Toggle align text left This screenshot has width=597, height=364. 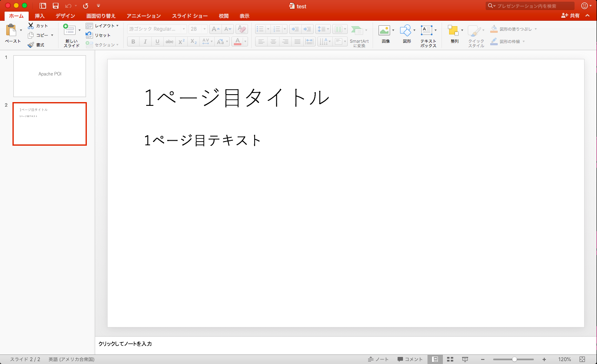coord(261,42)
